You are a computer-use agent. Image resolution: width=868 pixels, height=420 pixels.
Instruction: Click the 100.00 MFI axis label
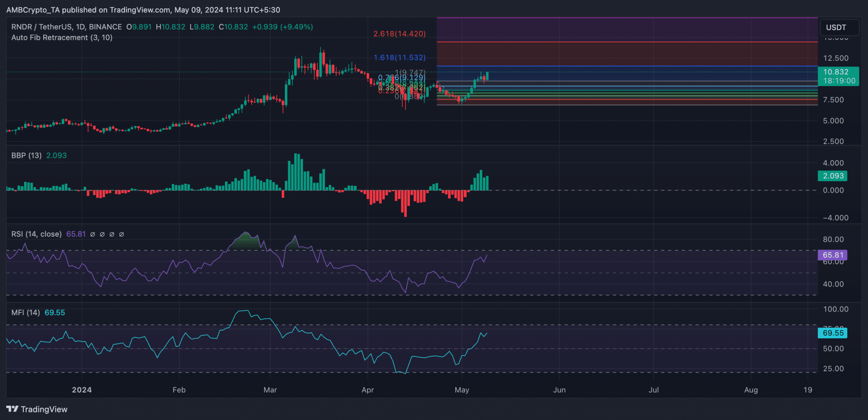click(836, 309)
